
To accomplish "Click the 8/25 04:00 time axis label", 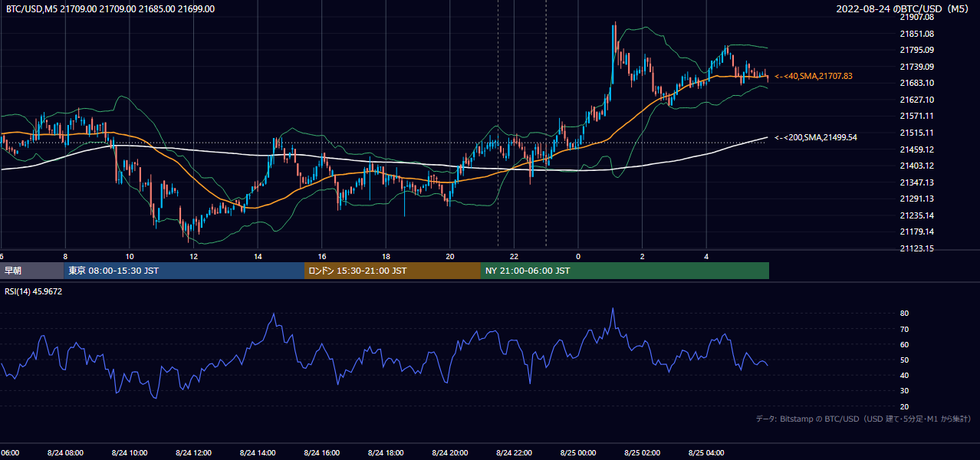I will 706,452.
